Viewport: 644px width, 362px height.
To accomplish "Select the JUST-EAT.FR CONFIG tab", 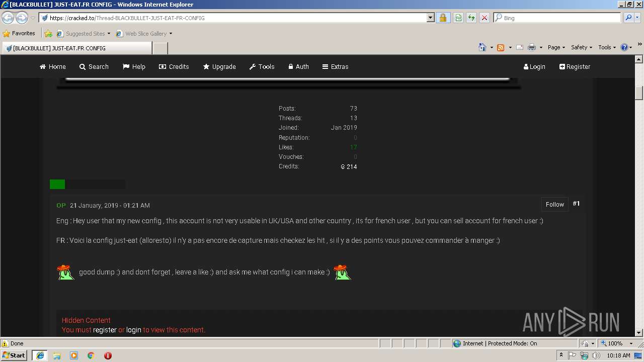I will tap(76, 48).
